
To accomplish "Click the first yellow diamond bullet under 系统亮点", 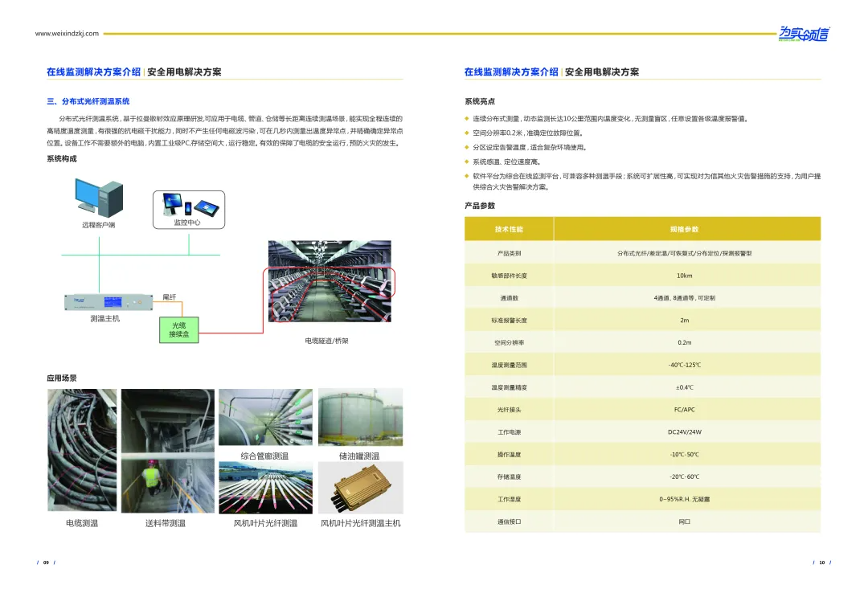I will click(467, 119).
